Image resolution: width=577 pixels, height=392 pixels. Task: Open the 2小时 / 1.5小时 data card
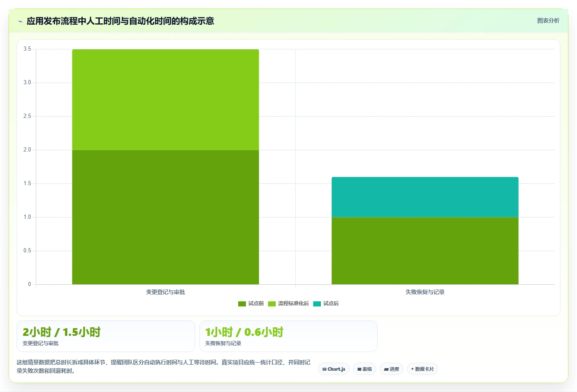[x=106, y=336]
